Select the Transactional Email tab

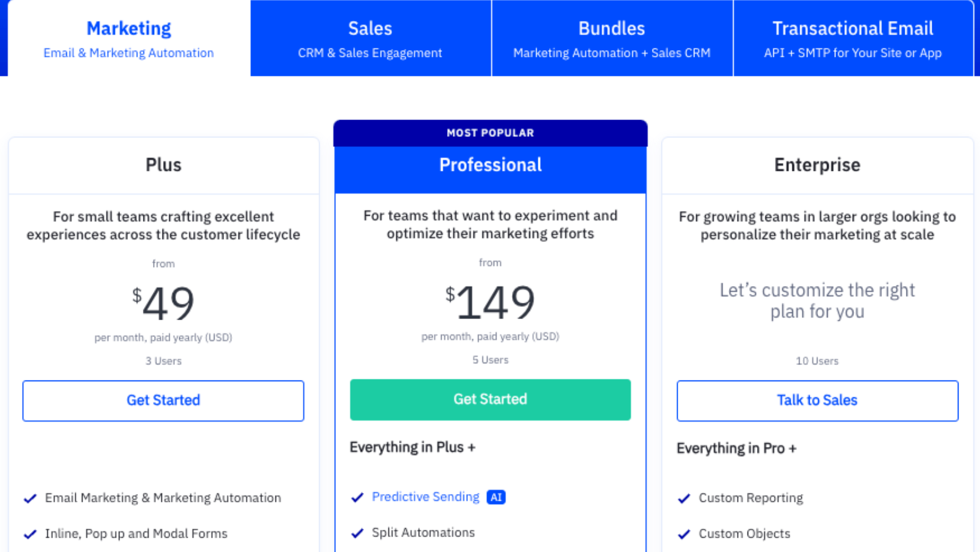853,38
